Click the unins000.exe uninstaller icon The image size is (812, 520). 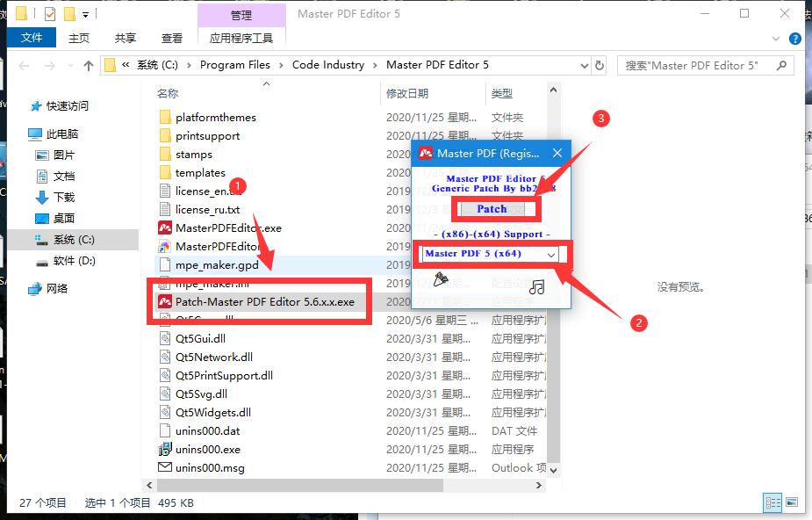(x=165, y=449)
